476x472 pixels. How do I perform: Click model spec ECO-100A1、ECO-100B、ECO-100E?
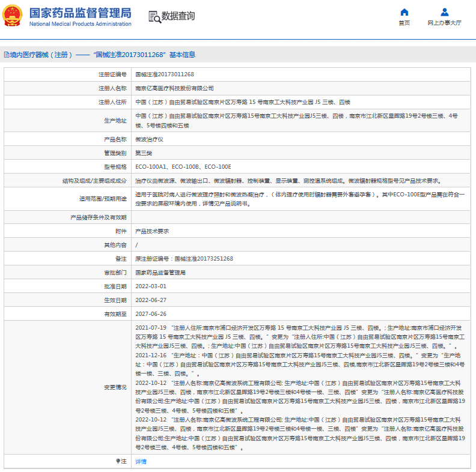(183, 167)
